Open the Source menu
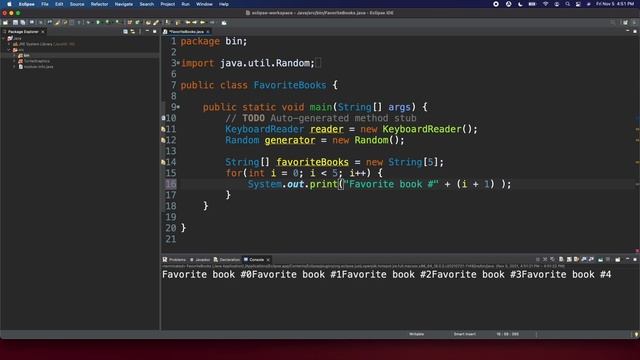 (x=77, y=4)
